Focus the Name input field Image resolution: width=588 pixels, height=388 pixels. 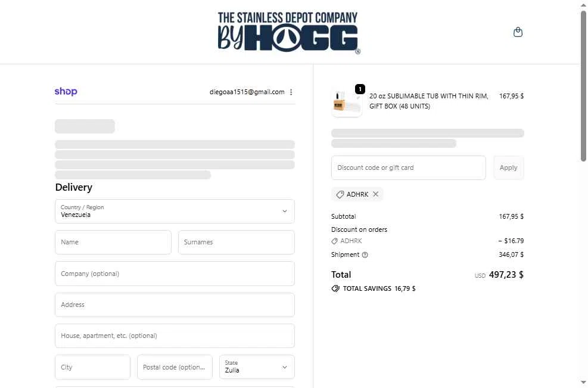coord(113,242)
